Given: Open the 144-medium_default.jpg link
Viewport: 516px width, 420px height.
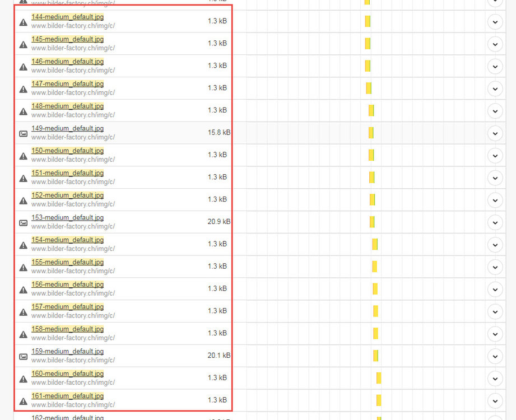Looking at the screenshot, I should coord(67,17).
